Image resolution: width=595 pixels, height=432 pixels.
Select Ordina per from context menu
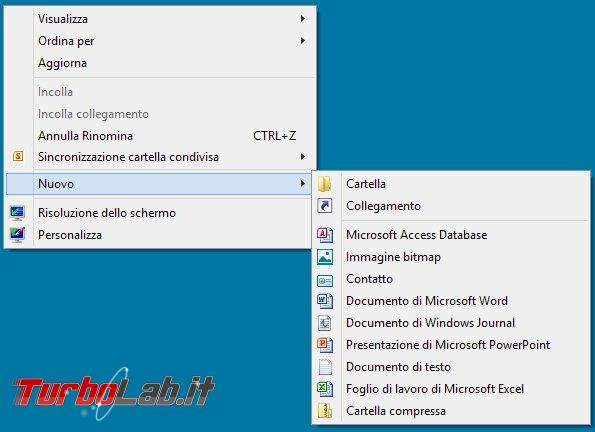pyautogui.click(x=159, y=41)
